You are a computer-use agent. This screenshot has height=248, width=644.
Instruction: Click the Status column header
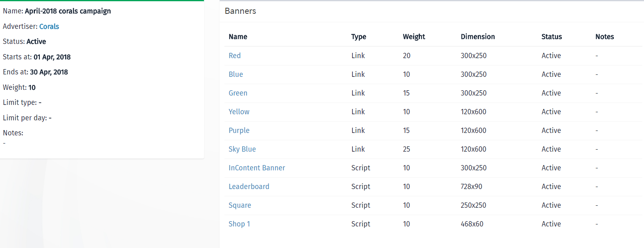click(552, 37)
